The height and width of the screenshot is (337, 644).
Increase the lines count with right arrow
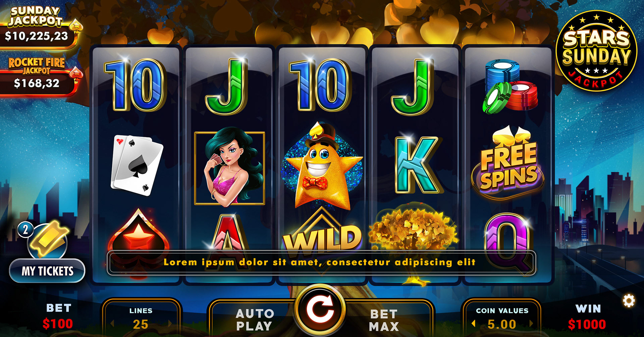170,324
